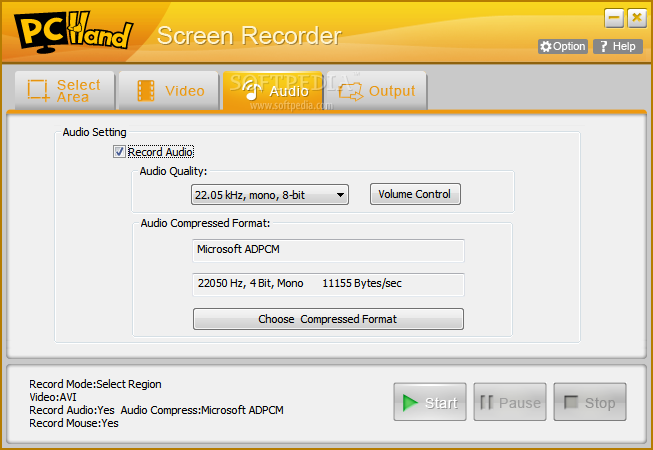Click the 22050 Hz, 4 Bit, Mono field
Image resolution: width=653 pixels, height=450 pixels.
click(328, 284)
